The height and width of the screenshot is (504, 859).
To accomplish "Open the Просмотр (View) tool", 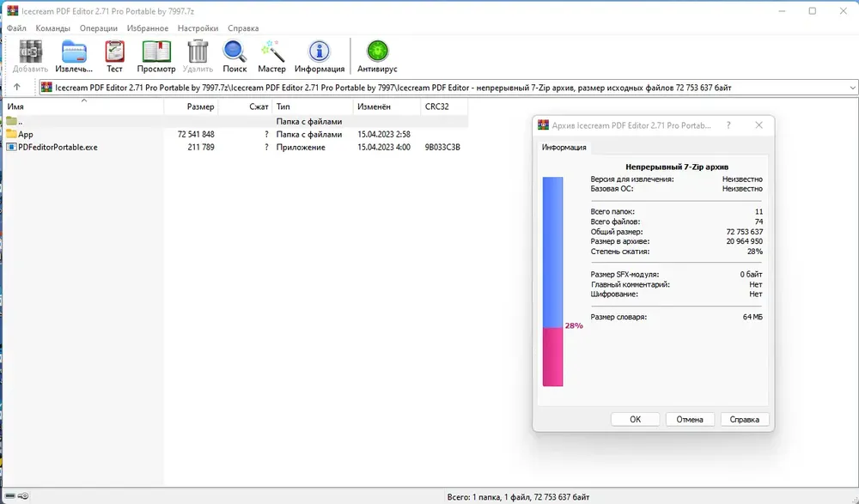I will coord(156,52).
